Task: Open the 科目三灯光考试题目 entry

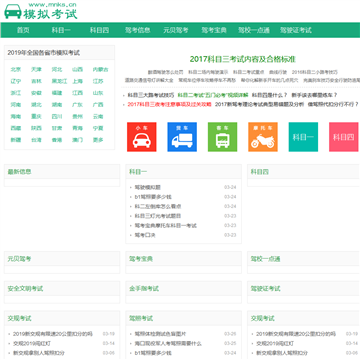Action: [158, 216]
